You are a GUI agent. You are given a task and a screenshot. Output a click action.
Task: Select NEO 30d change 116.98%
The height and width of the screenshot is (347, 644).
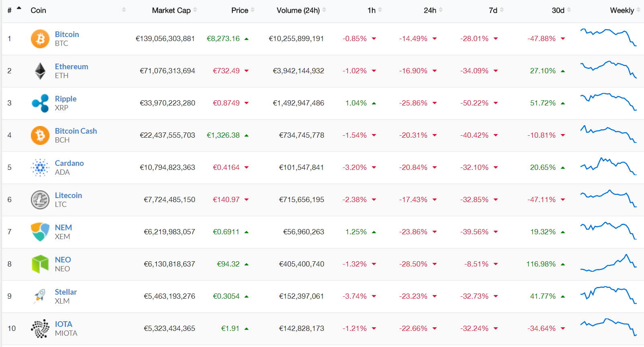pos(541,264)
